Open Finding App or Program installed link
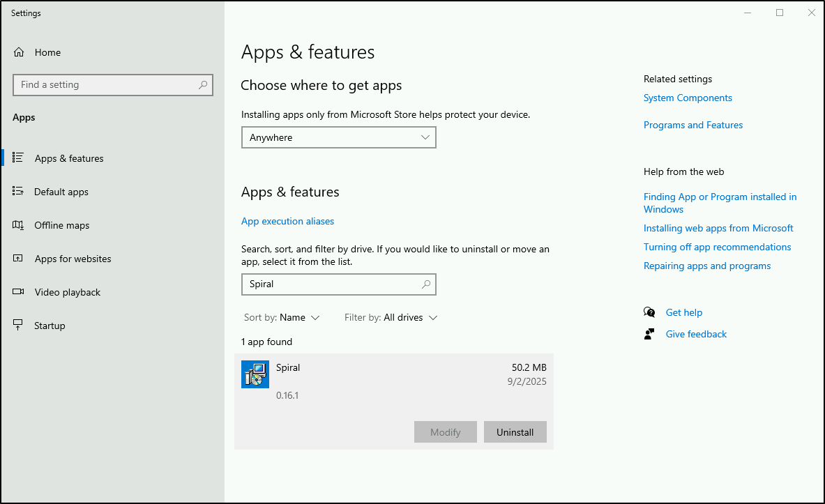 720,203
